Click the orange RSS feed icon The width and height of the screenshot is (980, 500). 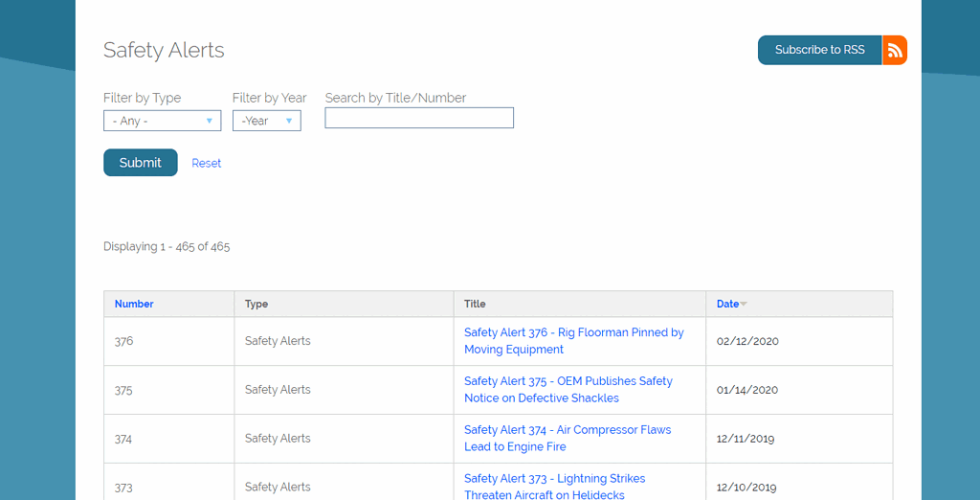(894, 50)
